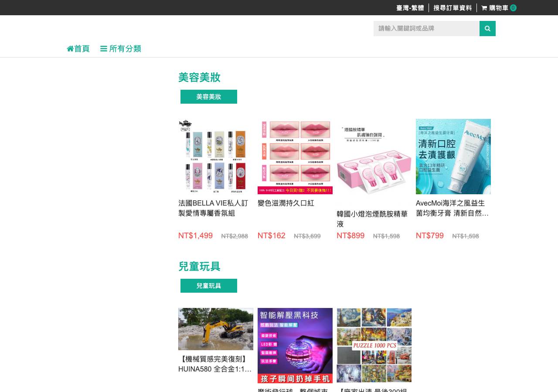Open the shopping cart 購物車

tap(499, 8)
